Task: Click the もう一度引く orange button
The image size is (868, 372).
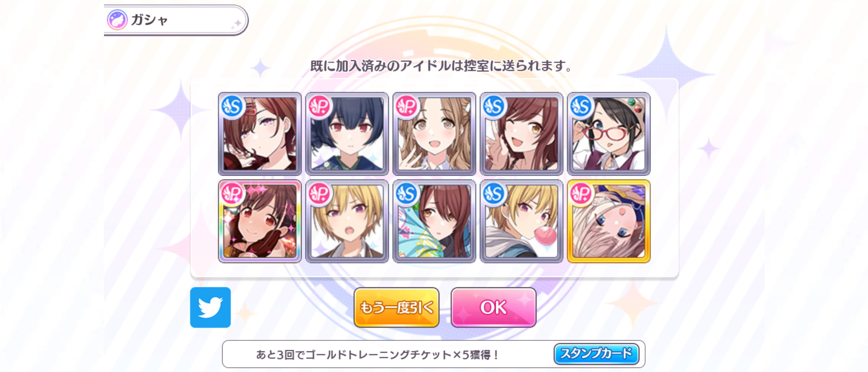Action: coord(396,307)
